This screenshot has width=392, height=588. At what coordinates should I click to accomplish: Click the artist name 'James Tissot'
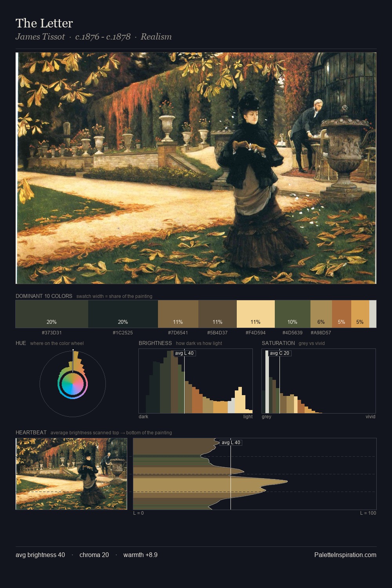pyautogui.click(x=40, y=37)
